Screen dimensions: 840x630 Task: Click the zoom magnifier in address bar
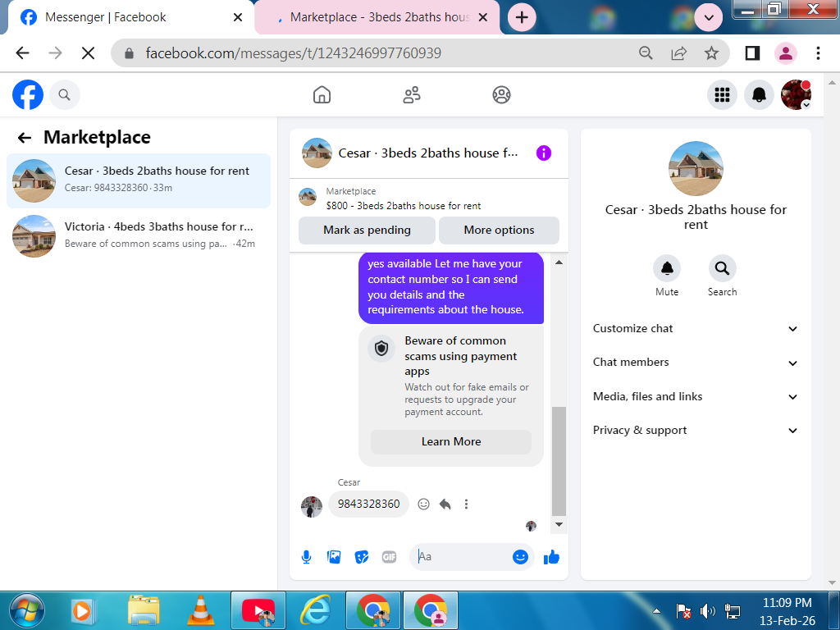click(x=646, y=53)
